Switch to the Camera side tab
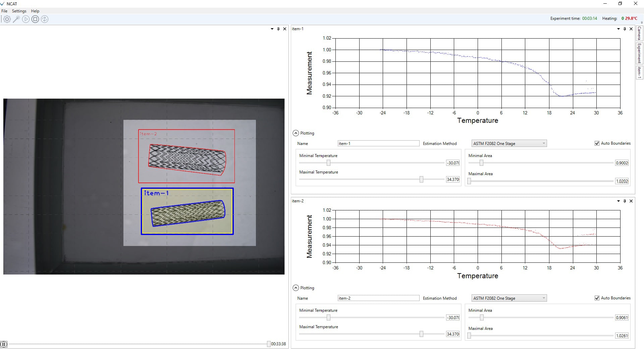 pos(639,34)
